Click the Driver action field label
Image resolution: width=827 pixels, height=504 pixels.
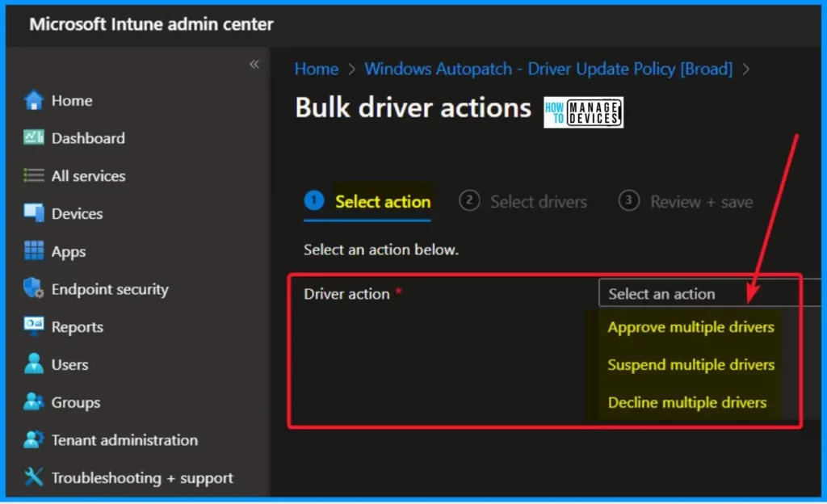(346, 294)
